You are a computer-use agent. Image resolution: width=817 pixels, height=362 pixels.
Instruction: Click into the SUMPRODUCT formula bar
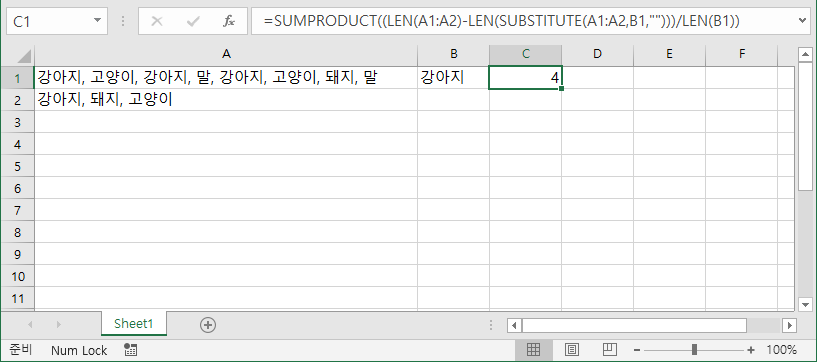click(x=524, y=21)
